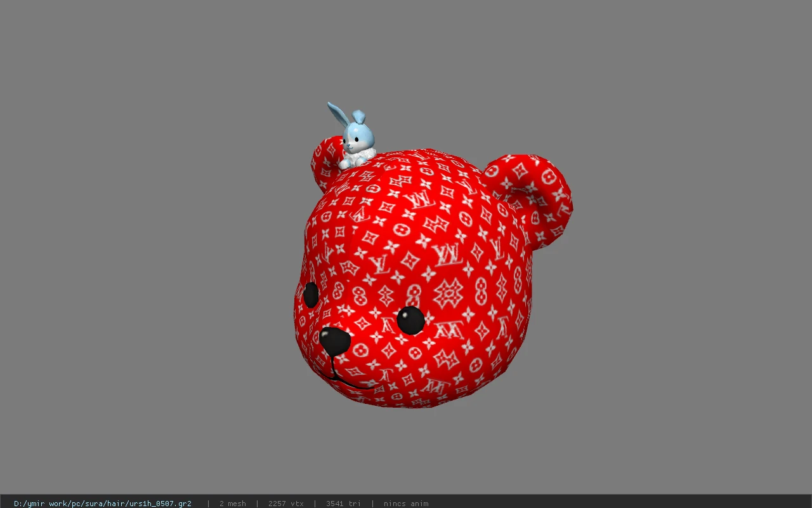Click the "2 mesh" status entry

point(232,504)
